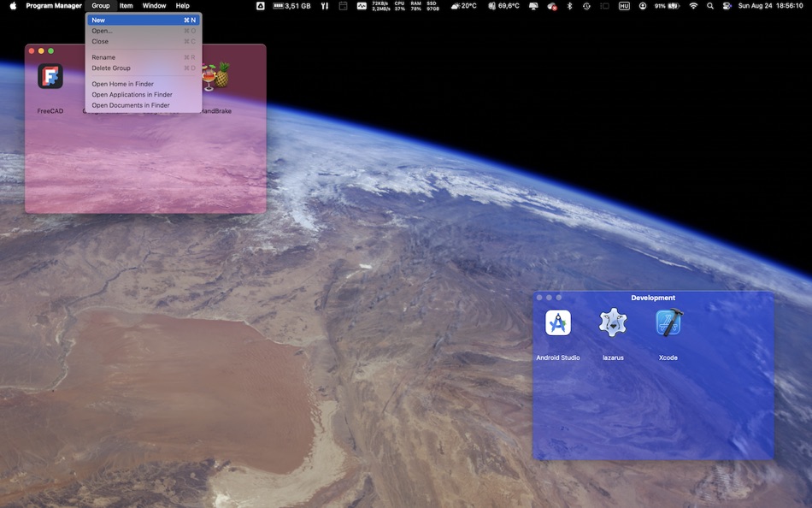Open the Item menu
The height and width of the screenshot is (508, 812).
(126, 6)
